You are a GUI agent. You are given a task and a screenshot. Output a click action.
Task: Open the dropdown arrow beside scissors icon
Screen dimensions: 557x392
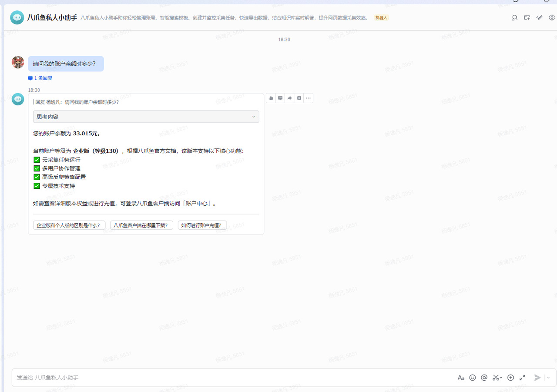[501, 378]
